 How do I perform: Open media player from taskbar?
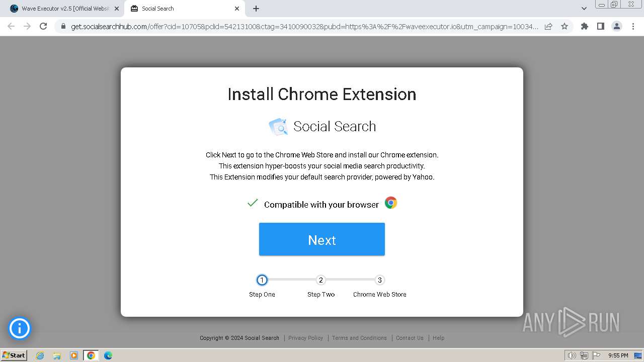coord(74,355)
